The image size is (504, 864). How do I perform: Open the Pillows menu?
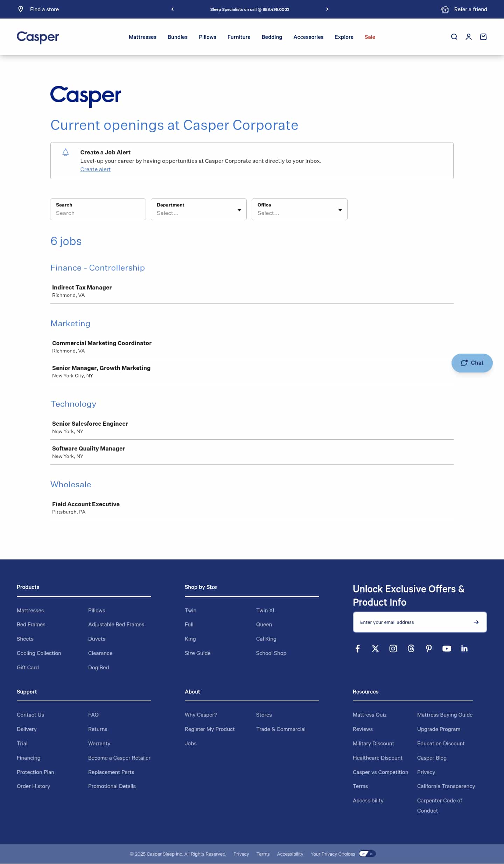(208, 37)
